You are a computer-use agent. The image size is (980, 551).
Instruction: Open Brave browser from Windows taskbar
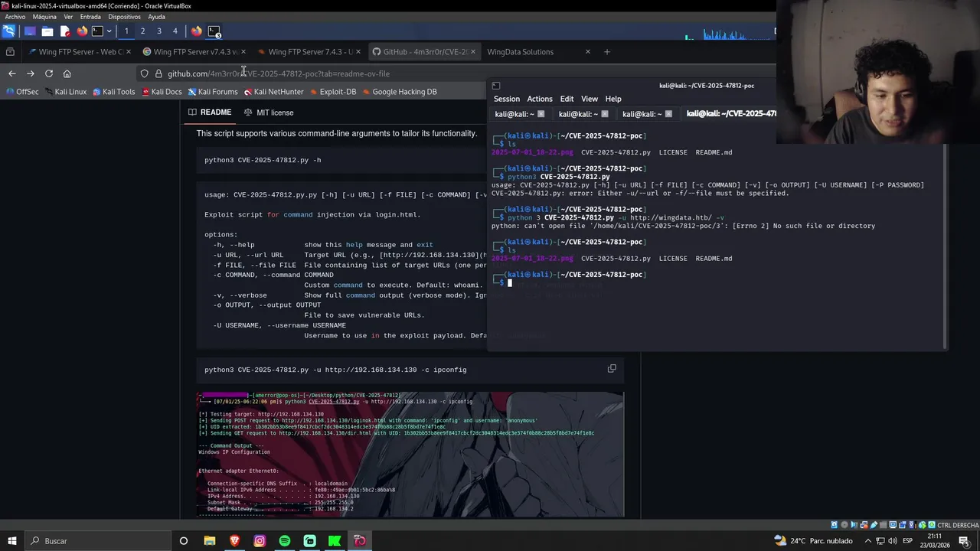234,541
